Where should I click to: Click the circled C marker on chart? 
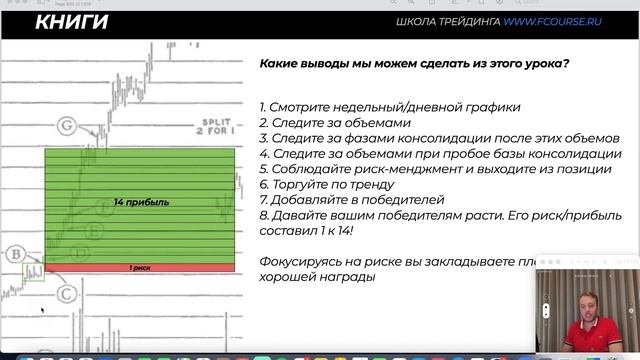click(67, 294)
